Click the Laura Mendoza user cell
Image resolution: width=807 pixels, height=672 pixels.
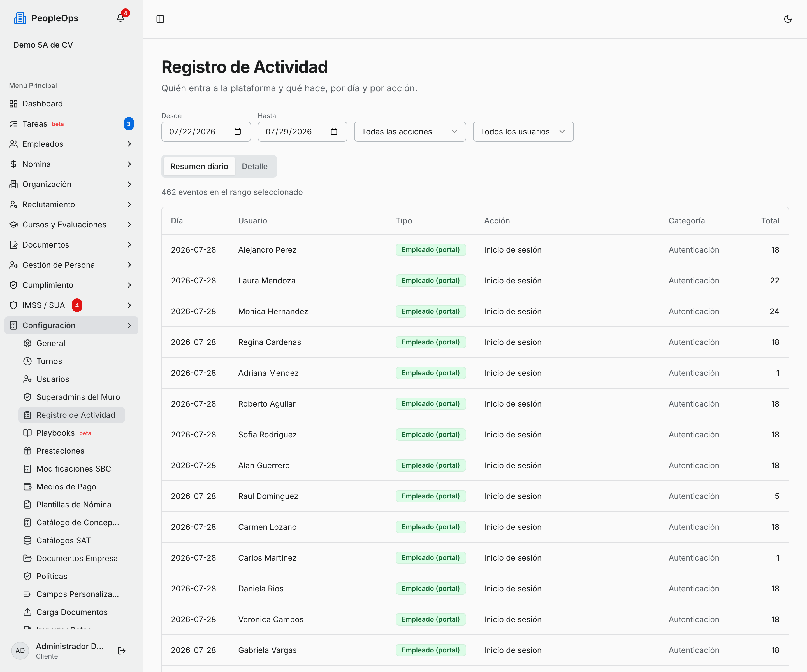(x=267, y=281)
